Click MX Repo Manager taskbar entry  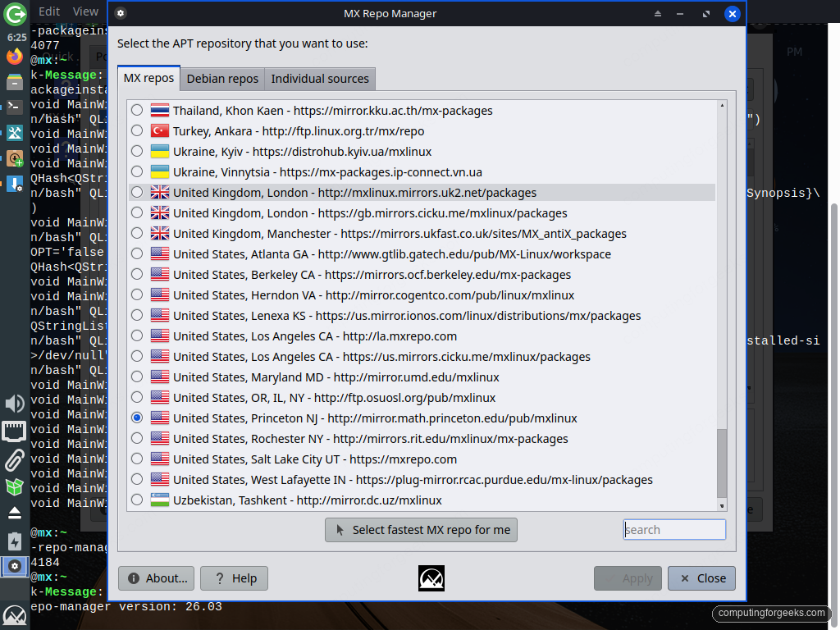(x=15, y=566)
